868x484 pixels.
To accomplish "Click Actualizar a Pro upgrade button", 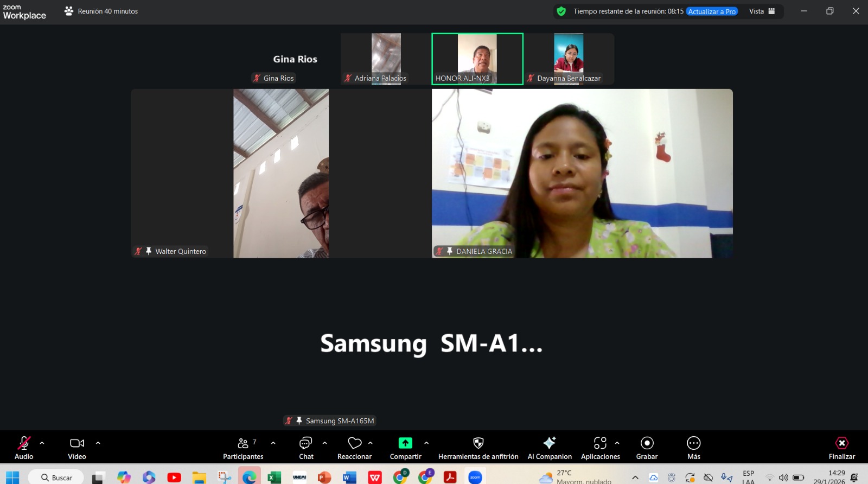I will (712, 11).
